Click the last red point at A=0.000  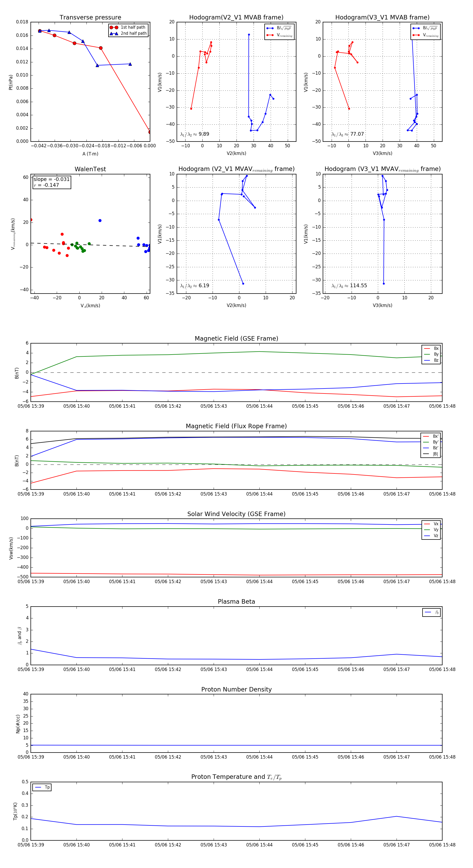tap(150, 132)
